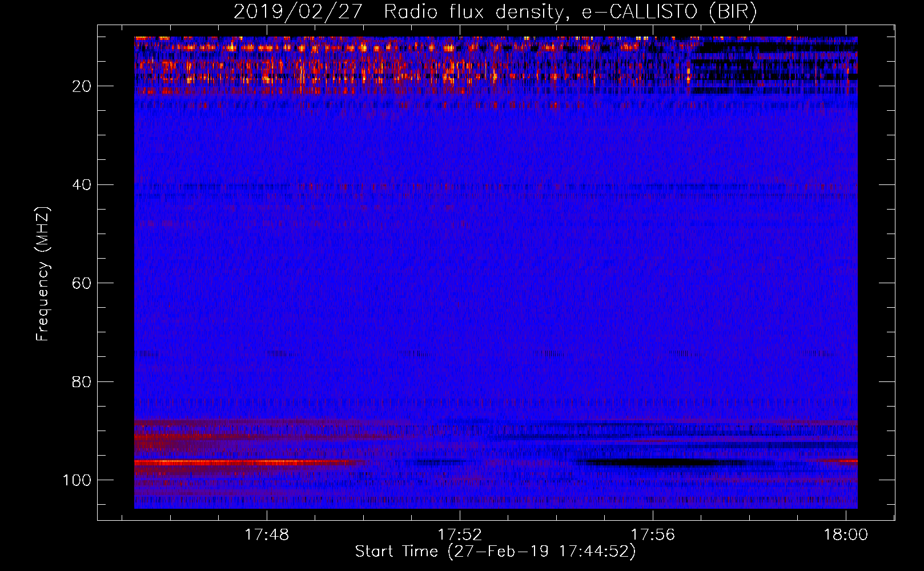924x571 pixels.
Task: Click the dark absorption band near 96 MHz at 17:56
Action: [668, 463]
